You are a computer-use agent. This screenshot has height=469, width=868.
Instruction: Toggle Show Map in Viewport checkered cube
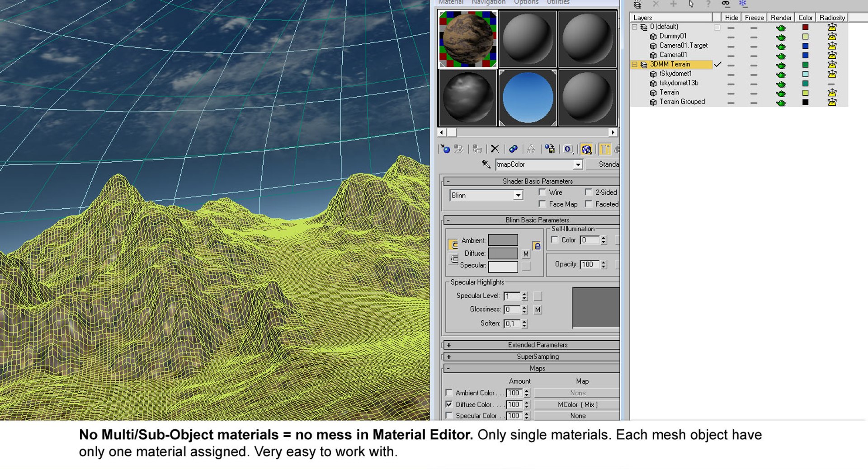586,149
